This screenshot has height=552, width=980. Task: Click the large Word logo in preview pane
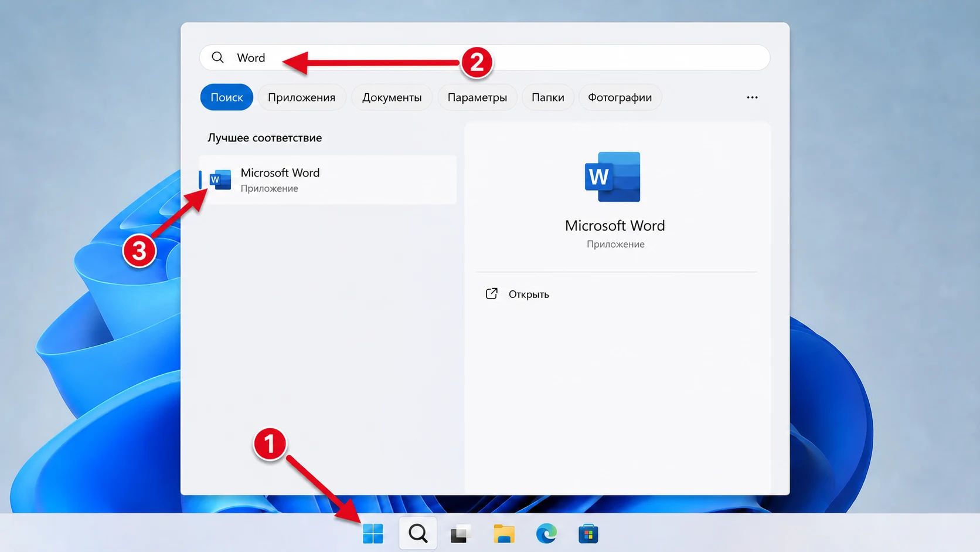click(x=612, y=177)
